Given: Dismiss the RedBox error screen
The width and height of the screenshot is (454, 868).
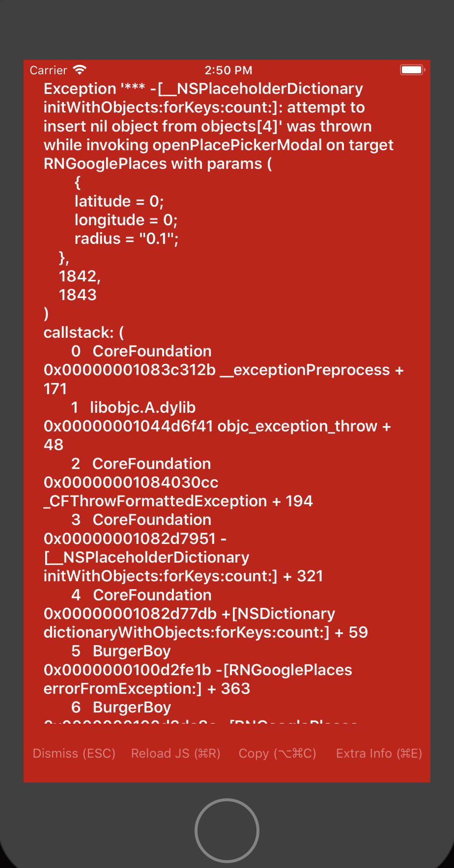Looking at the screenshot, I should [x=74, y=753].
